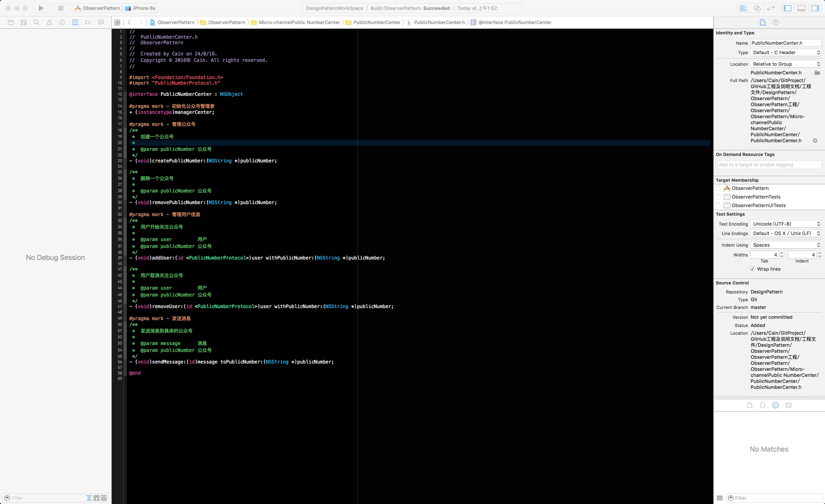Open the Indent Using dropdown

(785, 245)
